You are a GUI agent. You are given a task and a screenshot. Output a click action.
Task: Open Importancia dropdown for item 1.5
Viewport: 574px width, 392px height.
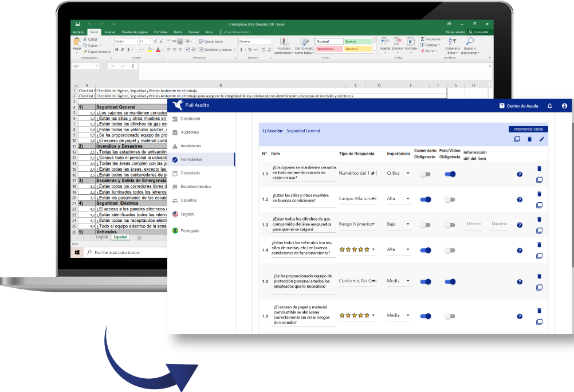pyautogui.click(x=399, y=281)
